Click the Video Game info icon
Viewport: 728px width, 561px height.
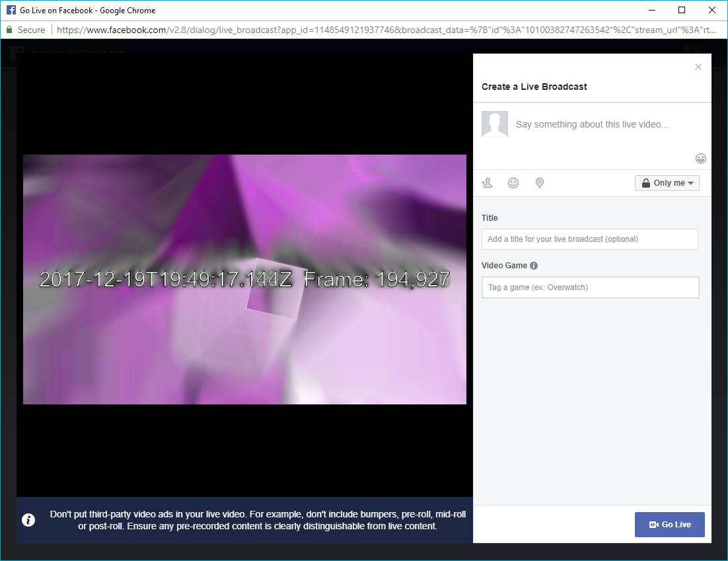(x=534, y=266)
